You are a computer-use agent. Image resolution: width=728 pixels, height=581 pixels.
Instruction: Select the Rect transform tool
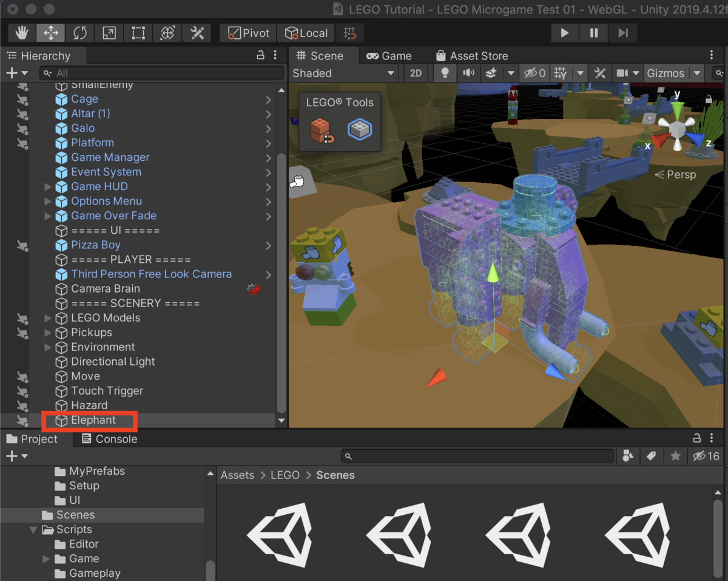[x=138, y=33]
